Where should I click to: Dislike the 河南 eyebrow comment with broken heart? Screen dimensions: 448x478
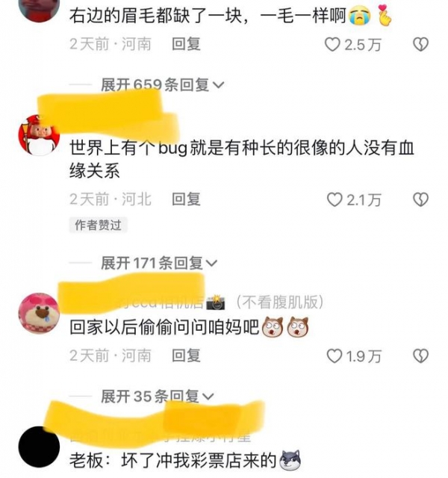click(421, 45)
